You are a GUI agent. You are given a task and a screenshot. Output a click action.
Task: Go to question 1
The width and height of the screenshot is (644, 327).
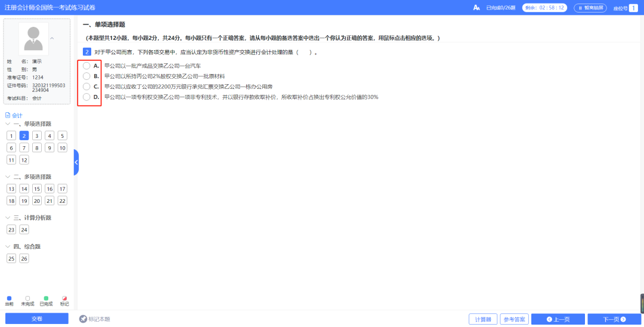(x=11, y=136)
